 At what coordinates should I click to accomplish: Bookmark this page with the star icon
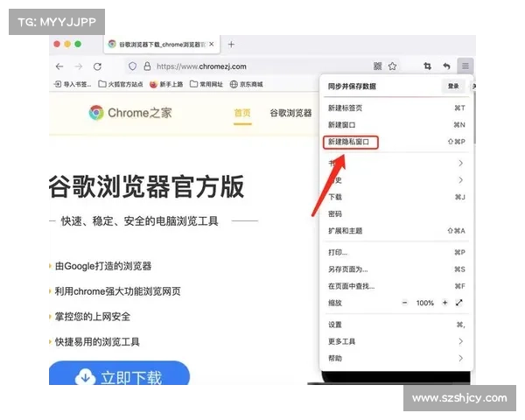(393, 66)
